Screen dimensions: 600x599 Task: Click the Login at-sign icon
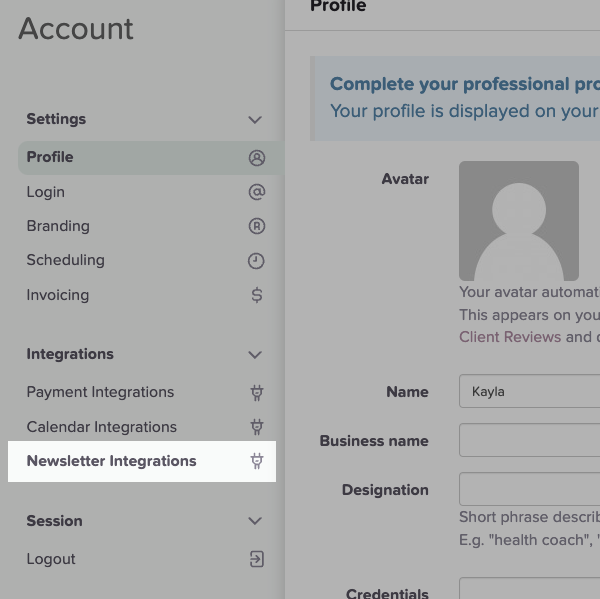[256, 192]
